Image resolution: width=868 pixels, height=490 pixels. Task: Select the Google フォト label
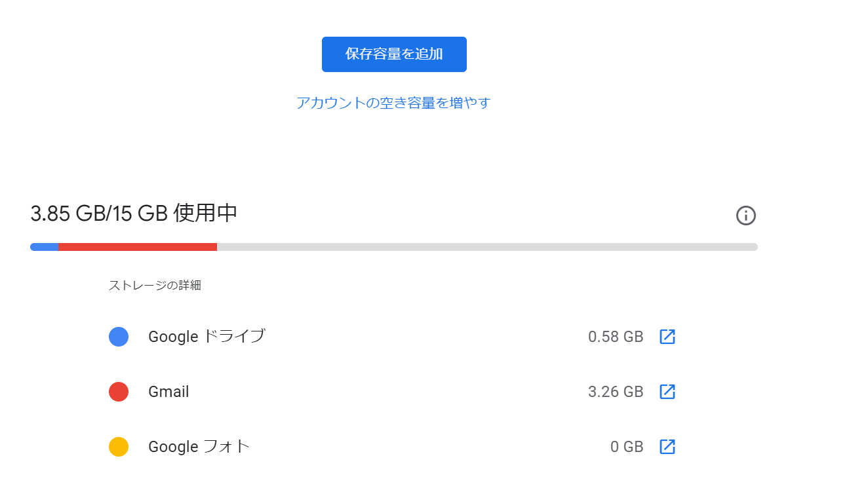tap(199, 447)
